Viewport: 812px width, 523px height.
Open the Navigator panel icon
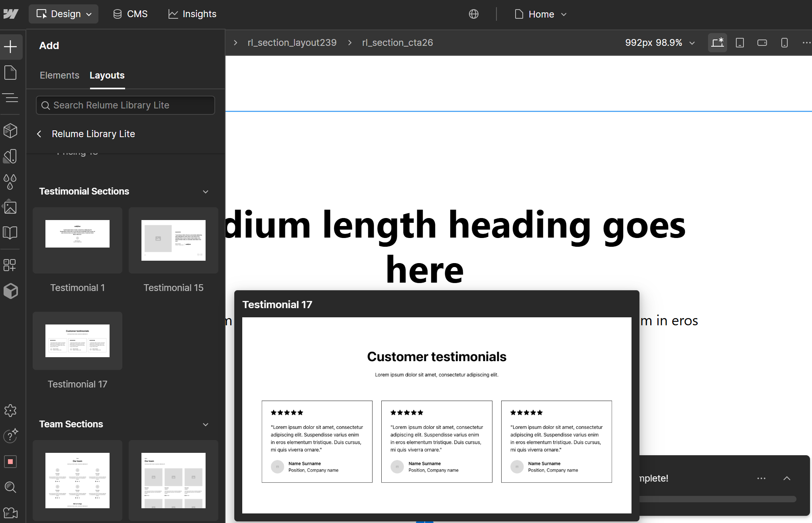pyautogui.click(x=10, y=98)
